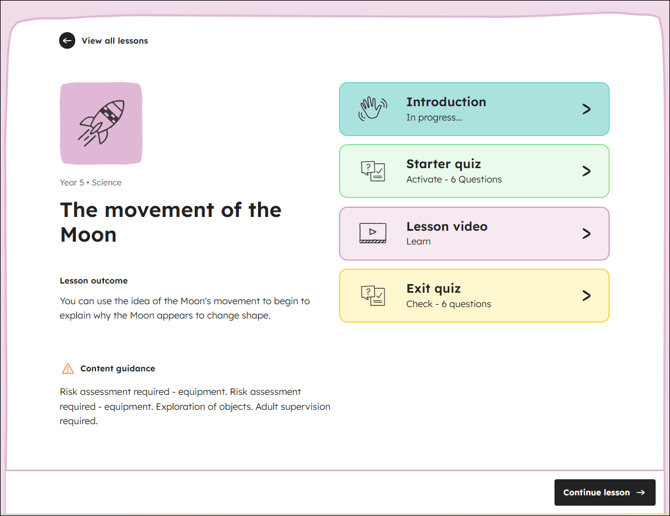Click the Risk assessment required guidance text
Screen dimensions: 670x516
point(195,406)
